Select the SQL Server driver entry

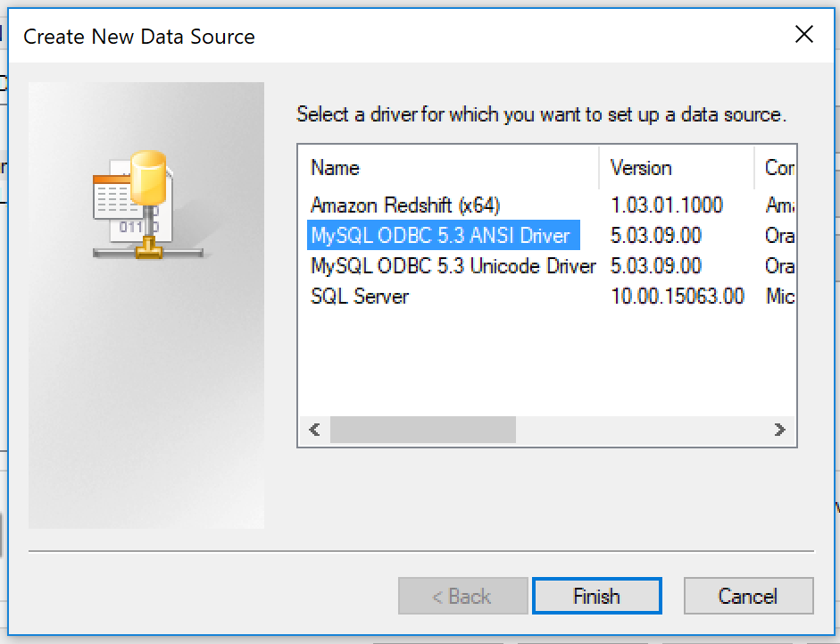[360, 297]
